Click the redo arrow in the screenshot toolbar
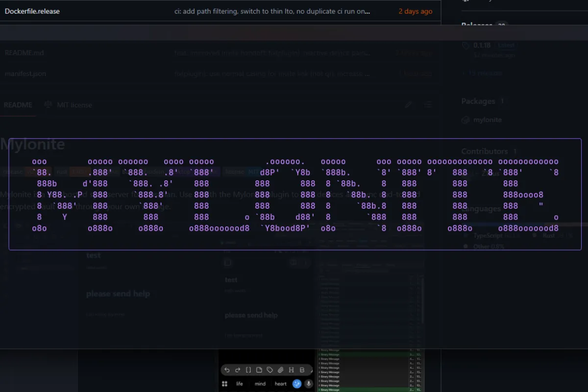 [238, 370]
